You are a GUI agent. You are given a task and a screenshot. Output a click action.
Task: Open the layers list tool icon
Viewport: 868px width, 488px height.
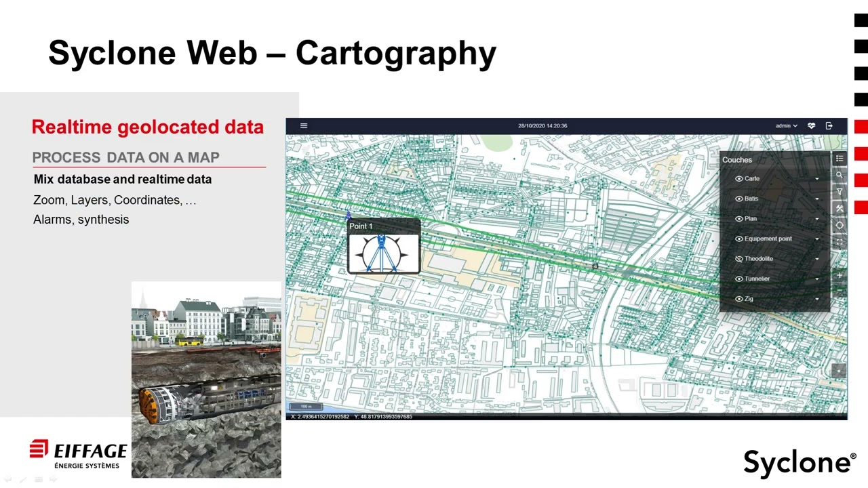840,159
